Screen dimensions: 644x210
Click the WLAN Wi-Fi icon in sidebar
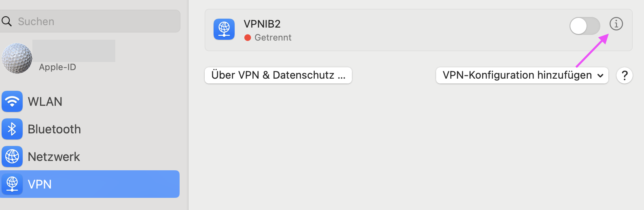(12, 101)
